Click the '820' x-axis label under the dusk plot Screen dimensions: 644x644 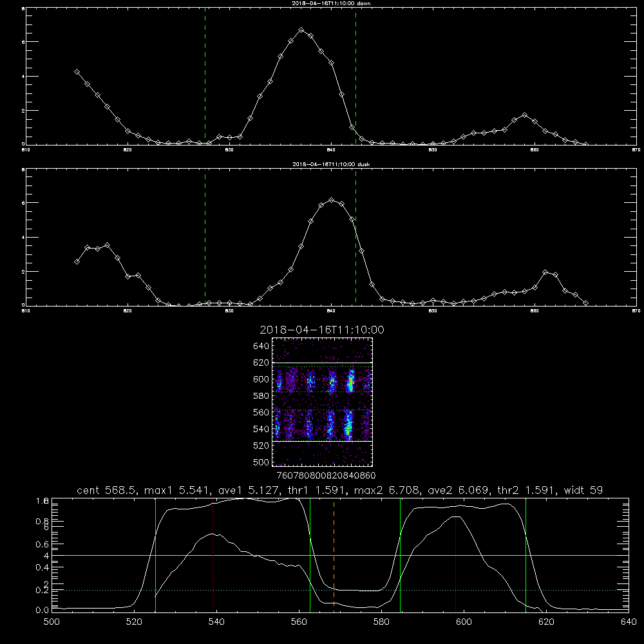(128, 311)
